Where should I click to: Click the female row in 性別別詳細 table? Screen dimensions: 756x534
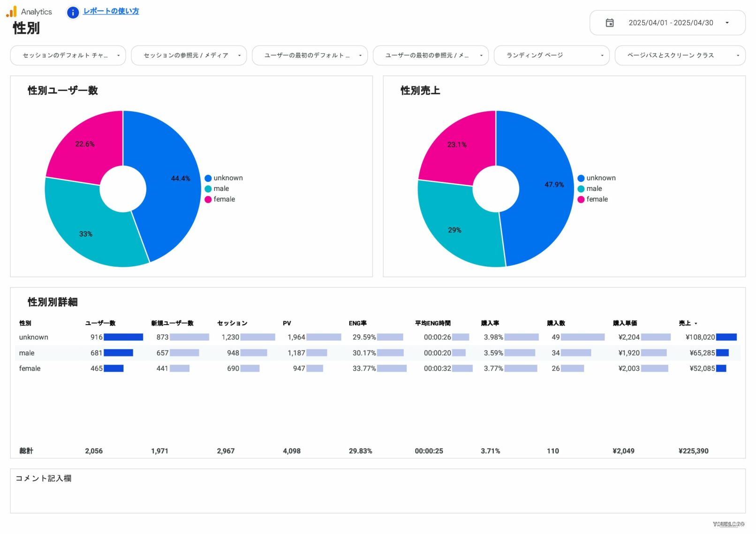(30, 369)
